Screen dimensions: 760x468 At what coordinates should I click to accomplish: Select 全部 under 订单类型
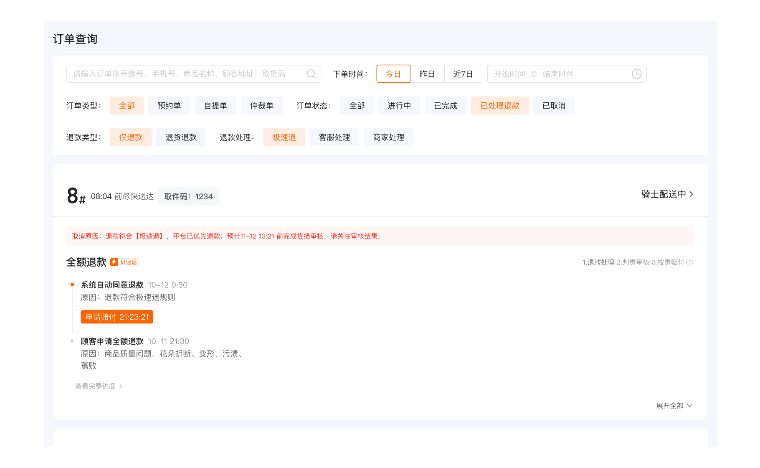click(127, 105)
